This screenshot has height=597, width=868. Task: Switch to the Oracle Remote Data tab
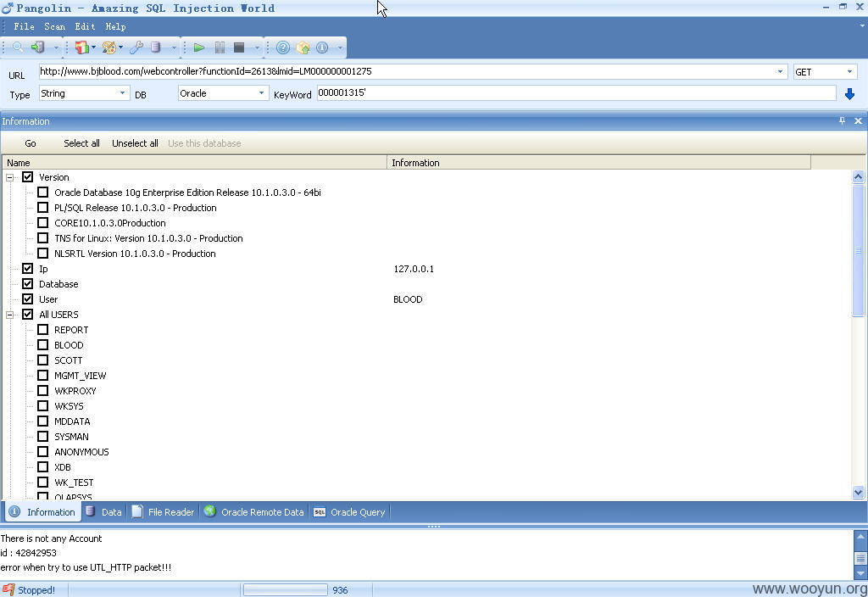click(254, 511)
